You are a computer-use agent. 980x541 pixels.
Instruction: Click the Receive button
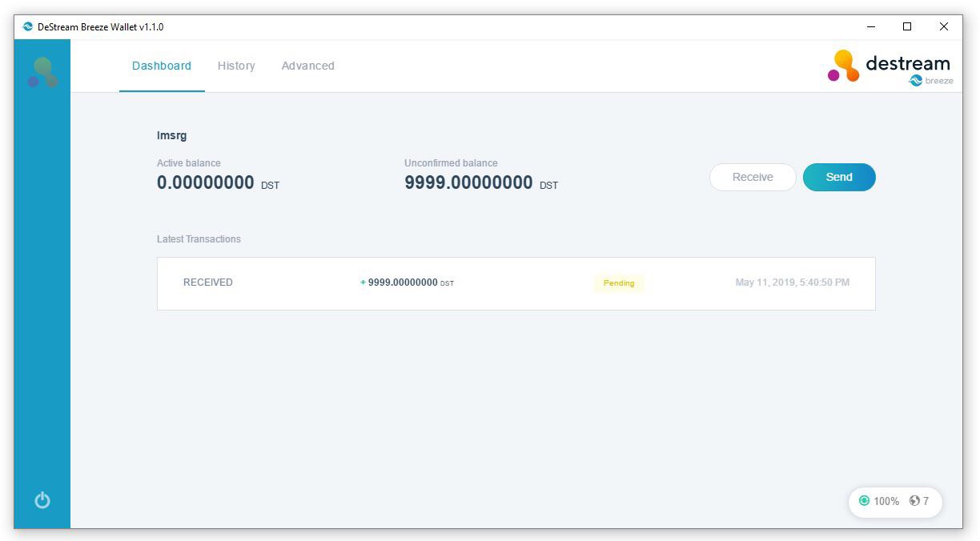[x=753, y=177]
